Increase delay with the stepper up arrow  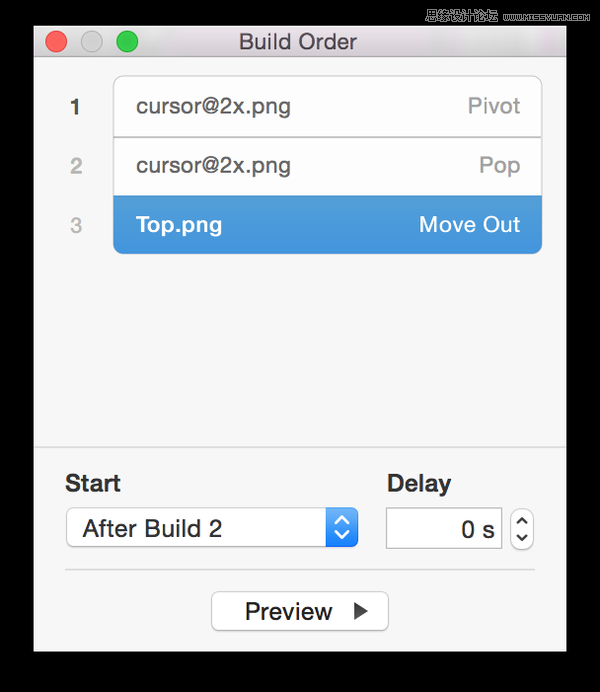click(522, 521)
